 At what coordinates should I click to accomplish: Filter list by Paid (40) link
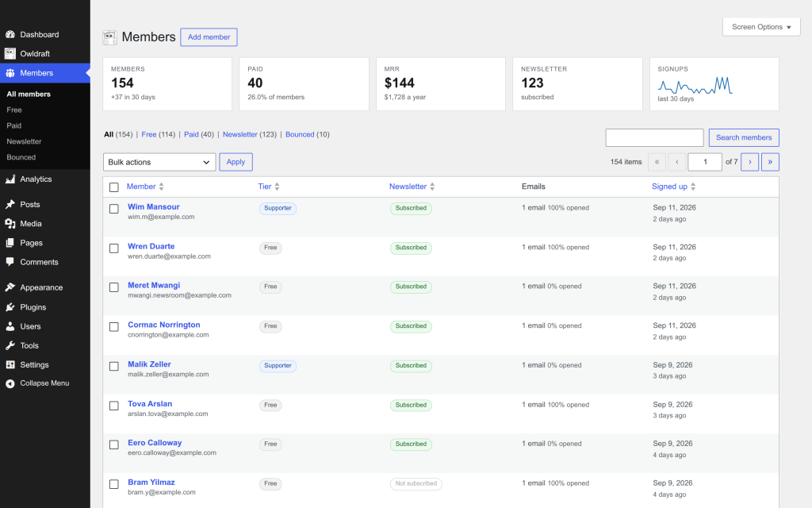coord(199,134)
